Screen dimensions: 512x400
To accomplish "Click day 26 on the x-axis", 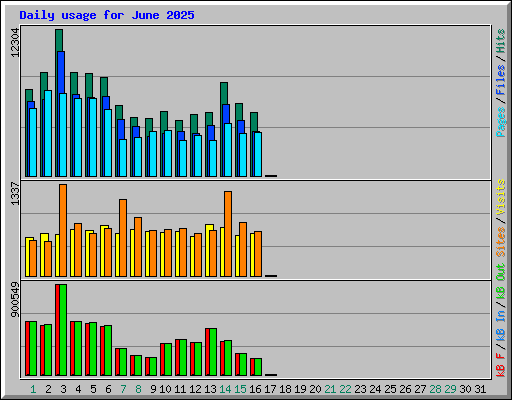I will coord(405,389).
